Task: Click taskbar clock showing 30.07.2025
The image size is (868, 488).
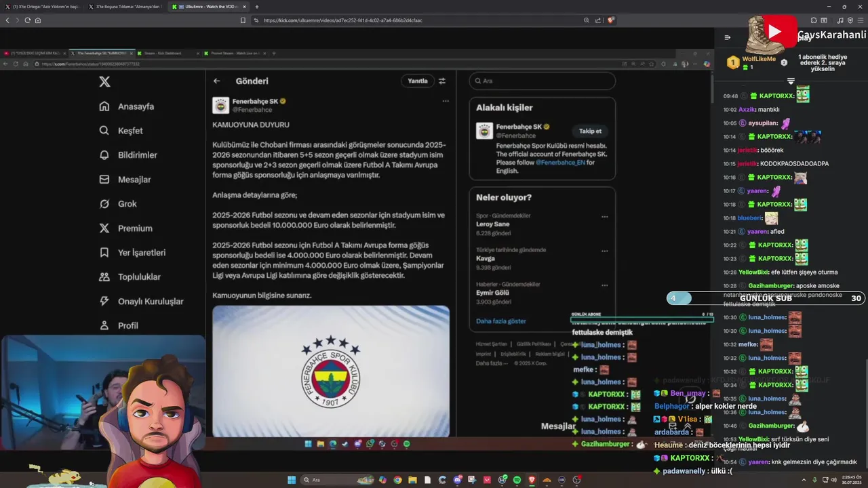Action: pos(852,480)
